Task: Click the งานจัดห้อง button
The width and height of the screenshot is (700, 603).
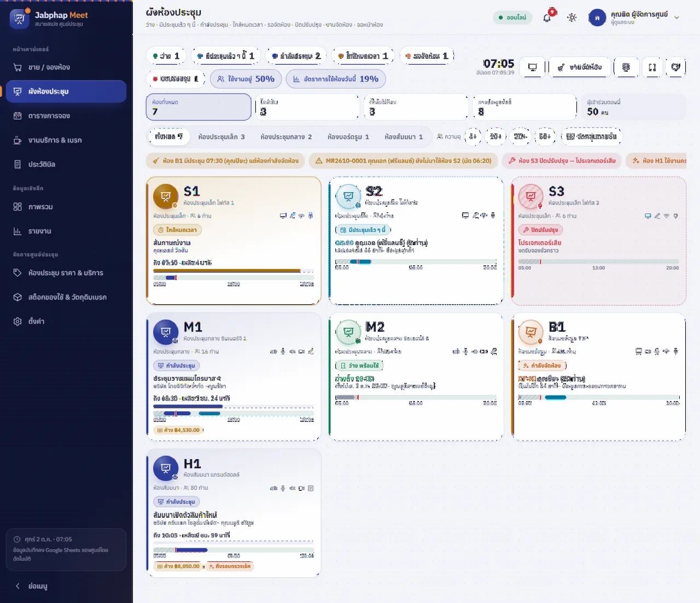Action: 579,67
